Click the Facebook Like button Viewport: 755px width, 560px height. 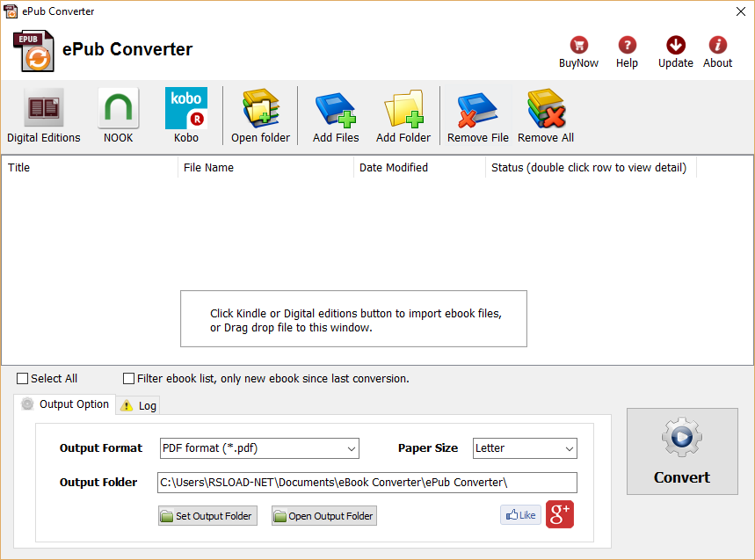point(520,515)
